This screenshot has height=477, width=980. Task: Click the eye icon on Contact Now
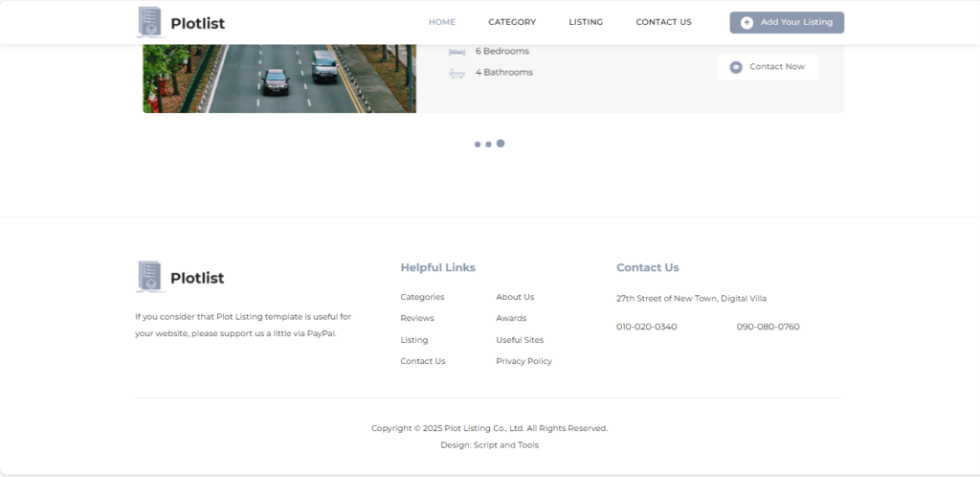point(736,67)
